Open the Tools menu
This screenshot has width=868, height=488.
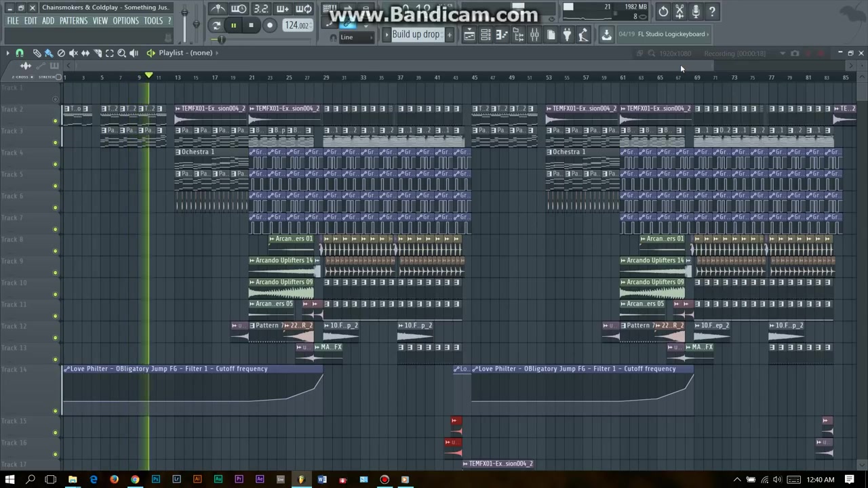(x=153, y=21)
